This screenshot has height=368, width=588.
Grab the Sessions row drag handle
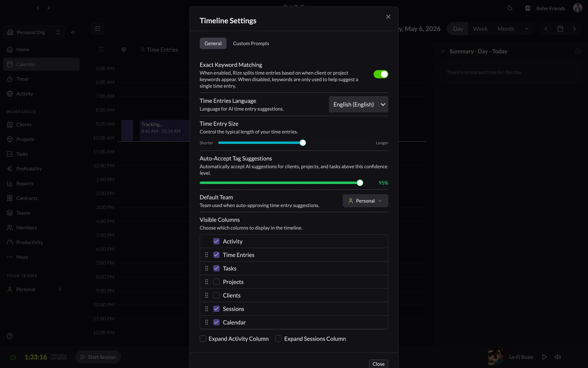tap(207, 309)
